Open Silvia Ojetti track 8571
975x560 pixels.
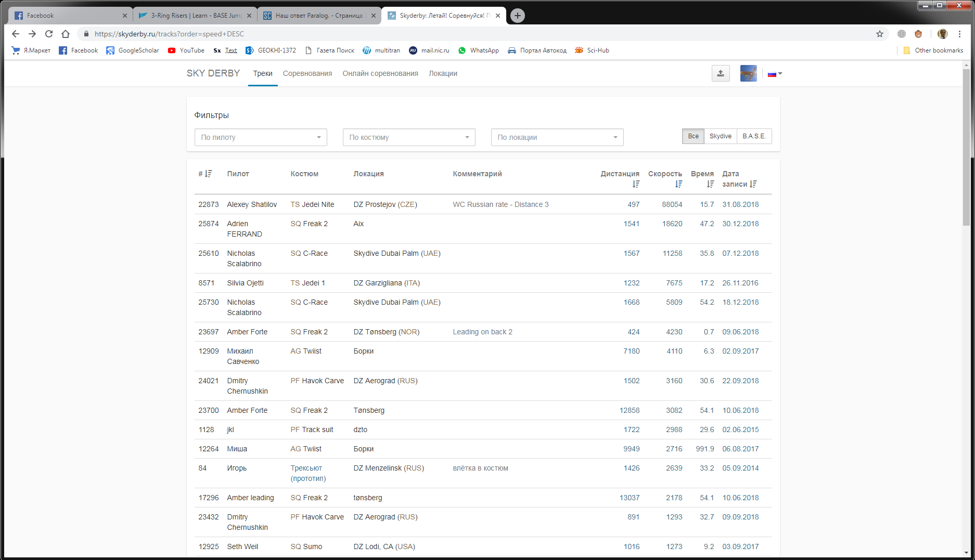[483, 283]
